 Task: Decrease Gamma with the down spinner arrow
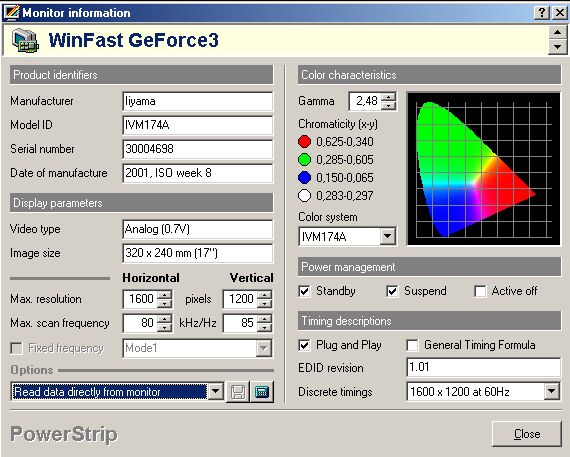point(389,105)
